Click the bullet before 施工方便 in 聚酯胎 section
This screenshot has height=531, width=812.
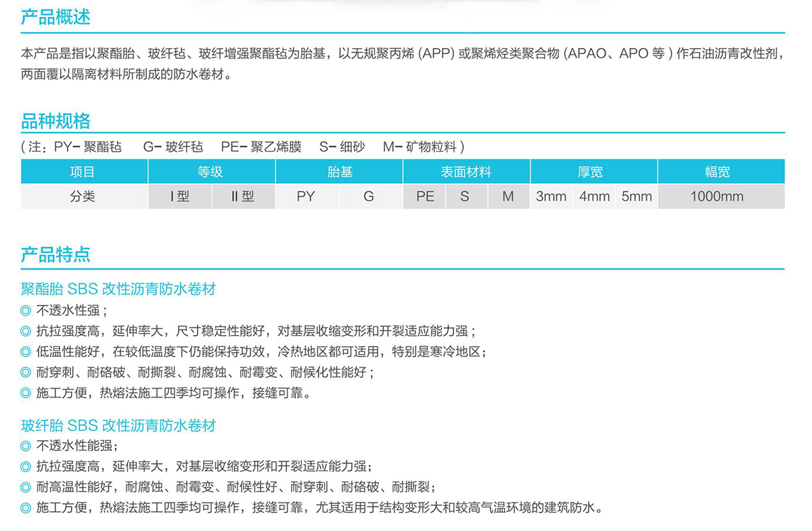26,392
